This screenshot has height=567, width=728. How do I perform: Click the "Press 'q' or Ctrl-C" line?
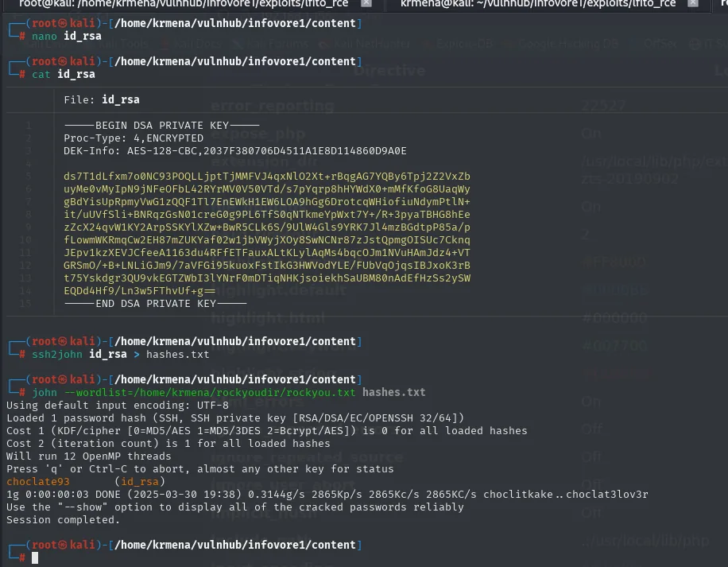pos(200,469)
